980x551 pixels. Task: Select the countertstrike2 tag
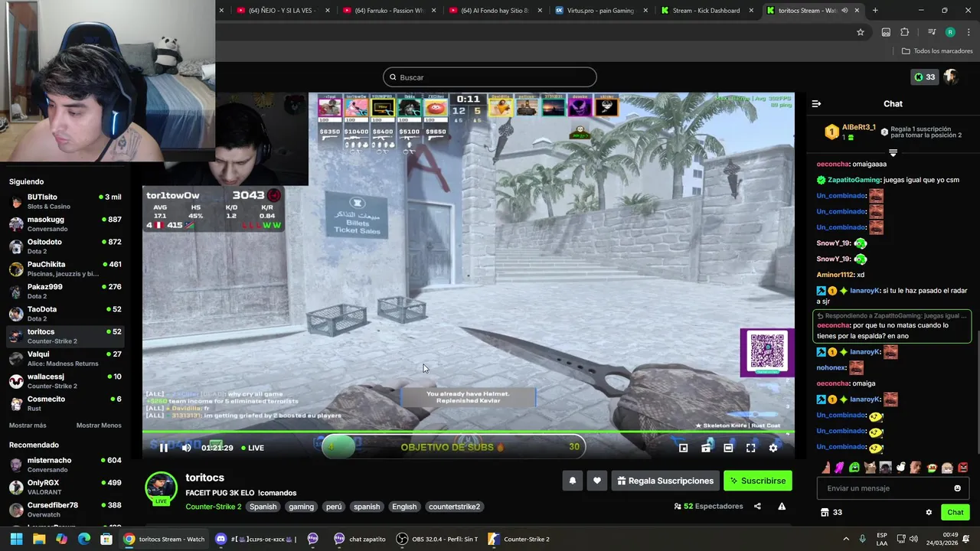pos(455,507)
